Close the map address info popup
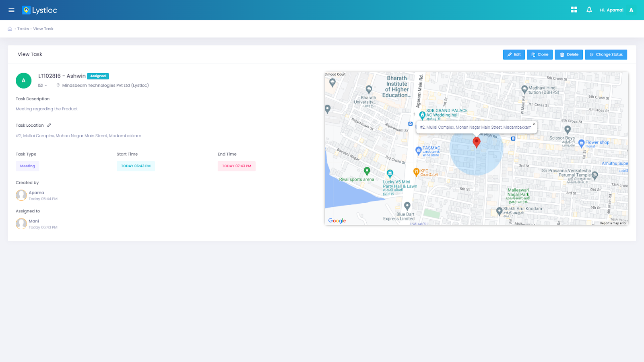This screenshot has width=644, height=362. [534, 124]
